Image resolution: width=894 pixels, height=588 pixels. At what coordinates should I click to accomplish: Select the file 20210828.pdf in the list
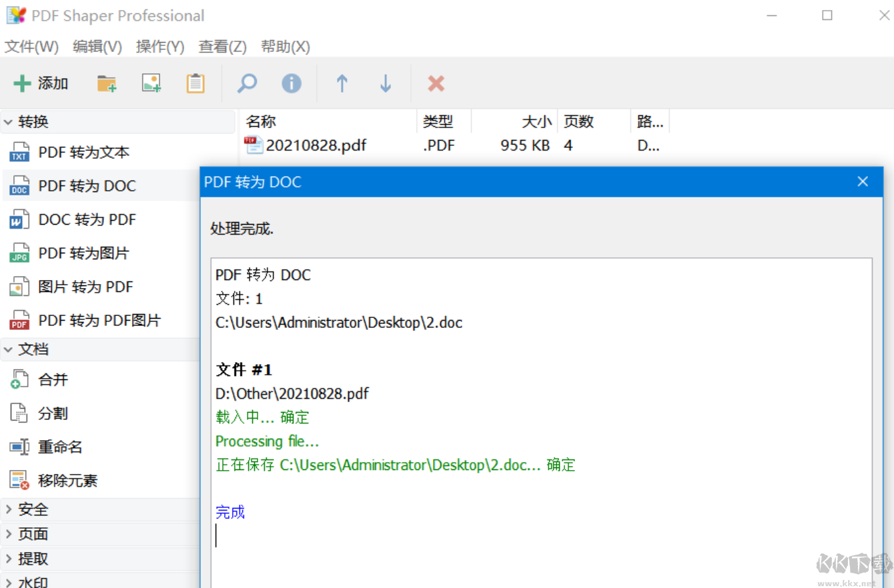[x=316, y=145]
